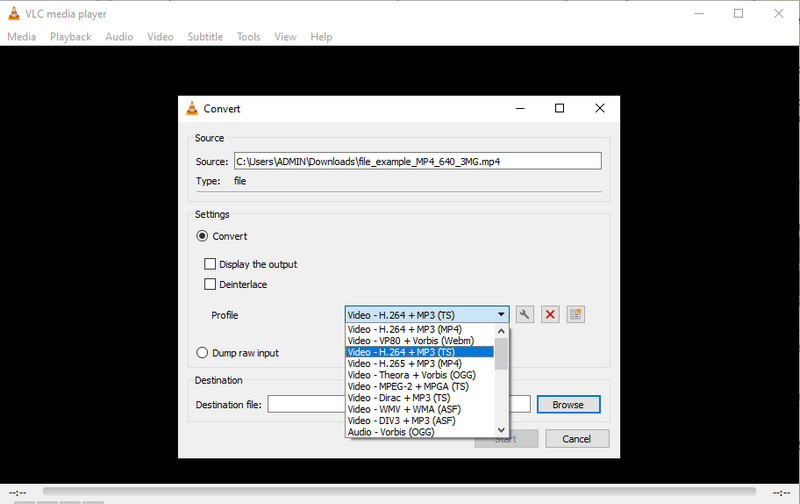Close the VLC media player window

point(779,14)
